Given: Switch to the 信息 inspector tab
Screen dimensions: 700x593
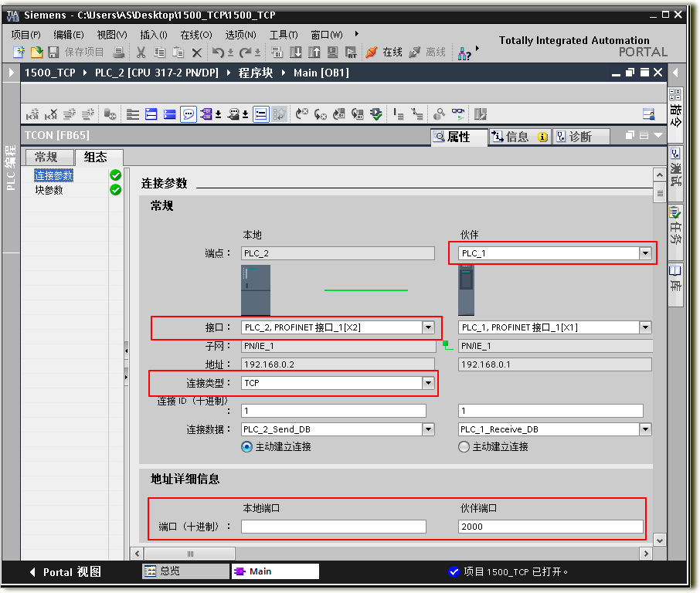Looking at the screenshot, I should pos(520,137).
